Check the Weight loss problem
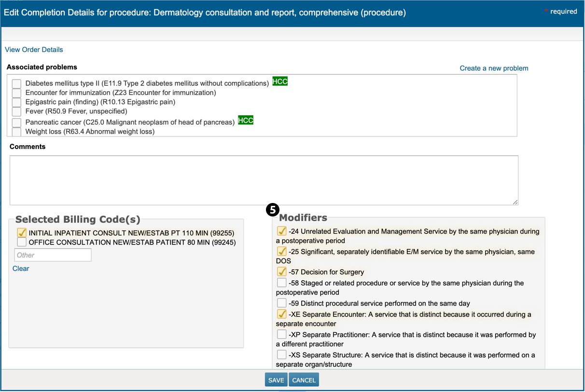This screenshot has width=585, height=392. tap(17, 132)
